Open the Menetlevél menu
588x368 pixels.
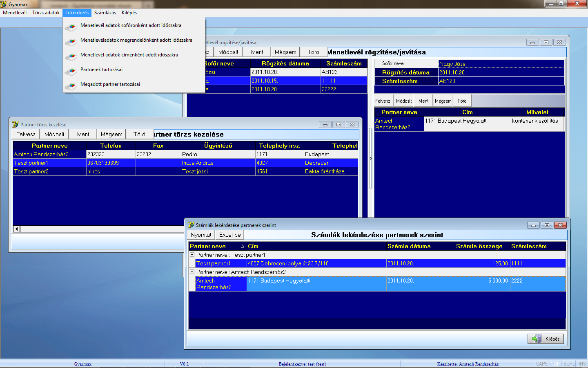15,13
